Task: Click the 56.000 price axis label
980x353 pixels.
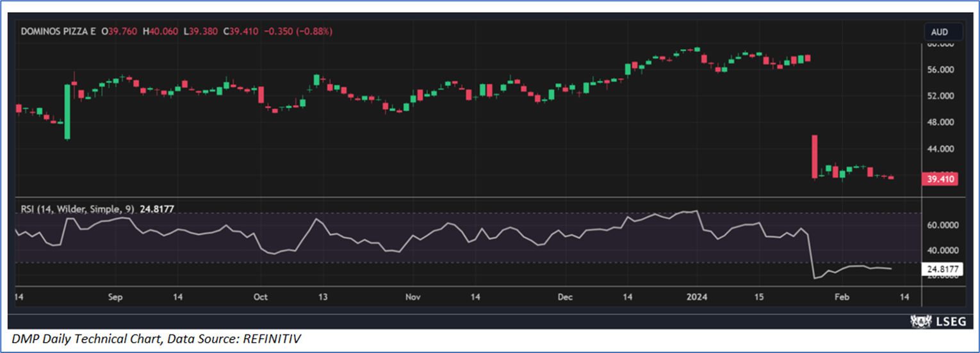Action: click(x=941, y=70)
